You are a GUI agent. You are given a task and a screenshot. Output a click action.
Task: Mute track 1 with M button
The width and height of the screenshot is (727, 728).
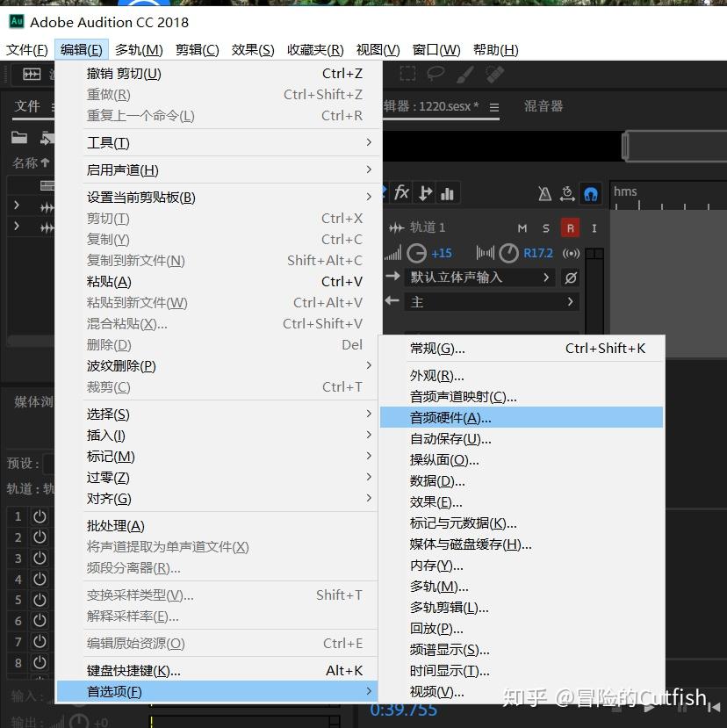[522, 228]
